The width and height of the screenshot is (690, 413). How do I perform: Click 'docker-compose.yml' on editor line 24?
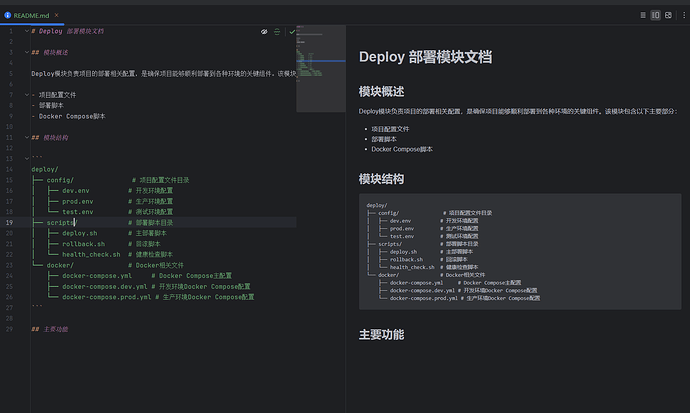(x=97, y=276)
